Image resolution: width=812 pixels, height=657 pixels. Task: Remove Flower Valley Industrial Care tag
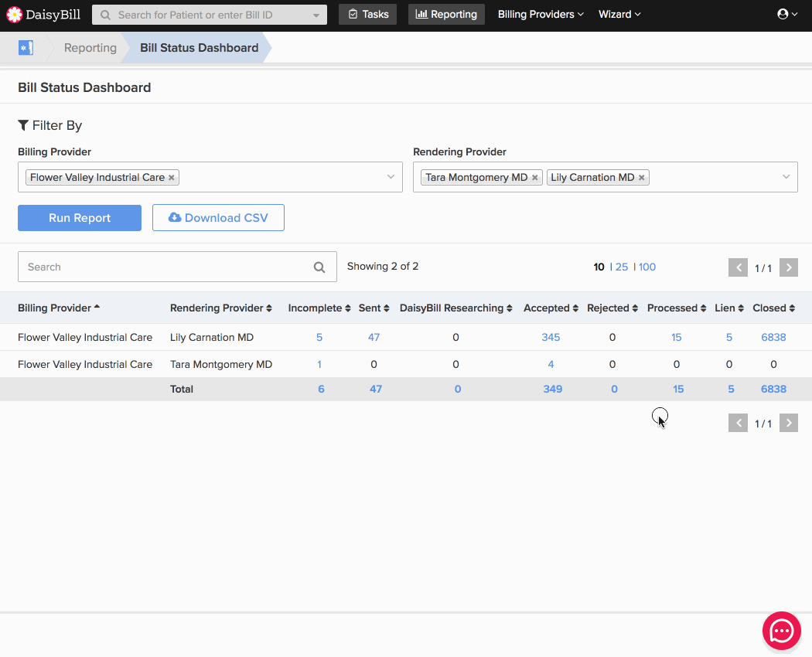coord(172,178)
